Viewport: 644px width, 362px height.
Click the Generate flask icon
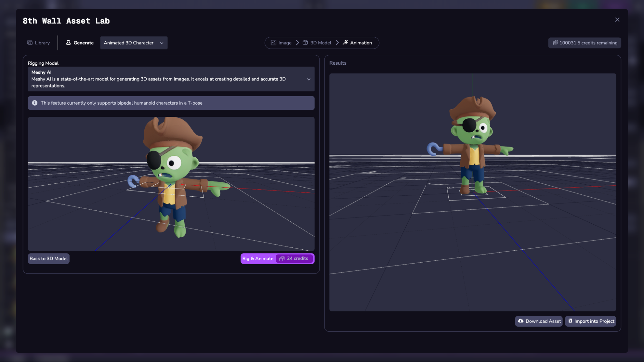click(x=68, y=43)
